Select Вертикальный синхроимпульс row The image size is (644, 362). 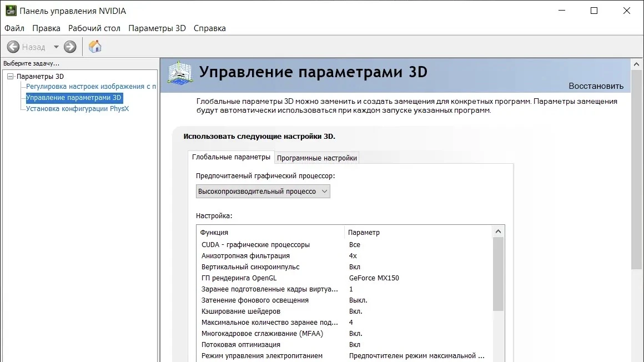[344, 267]
